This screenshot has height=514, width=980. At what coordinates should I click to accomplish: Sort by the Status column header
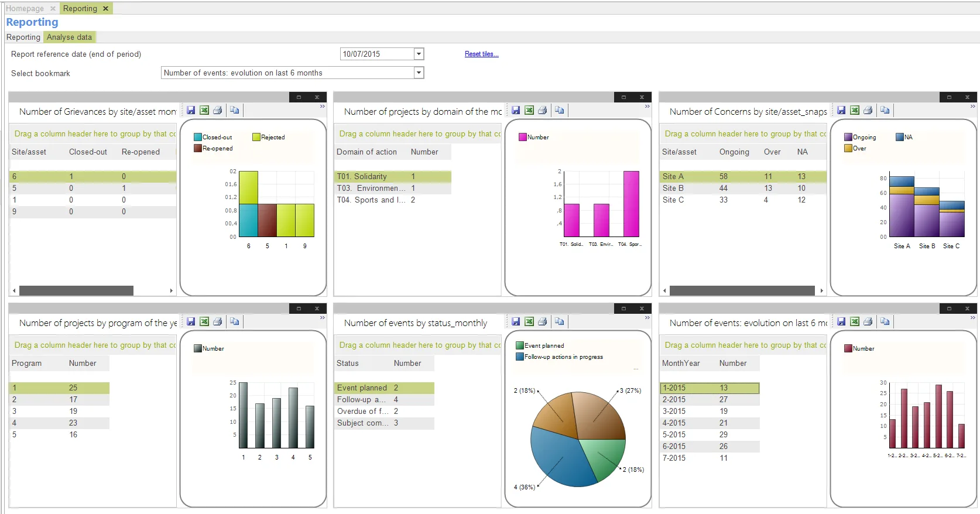click(348, 363)
